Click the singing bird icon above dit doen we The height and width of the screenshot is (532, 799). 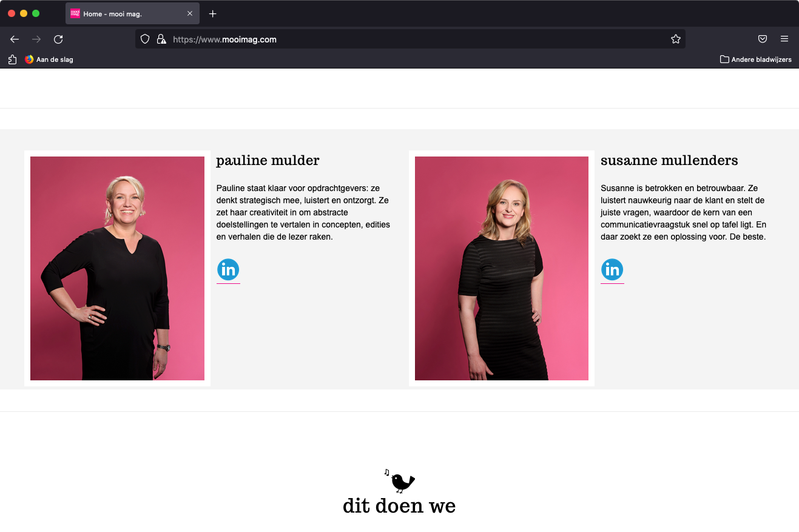tap(400, 480)
